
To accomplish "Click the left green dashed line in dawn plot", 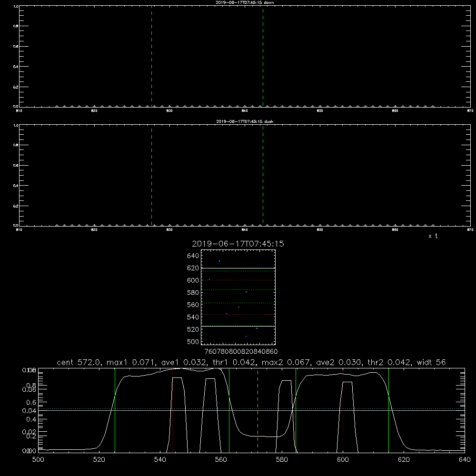I will pyautogui.click(x=151, y=57).
